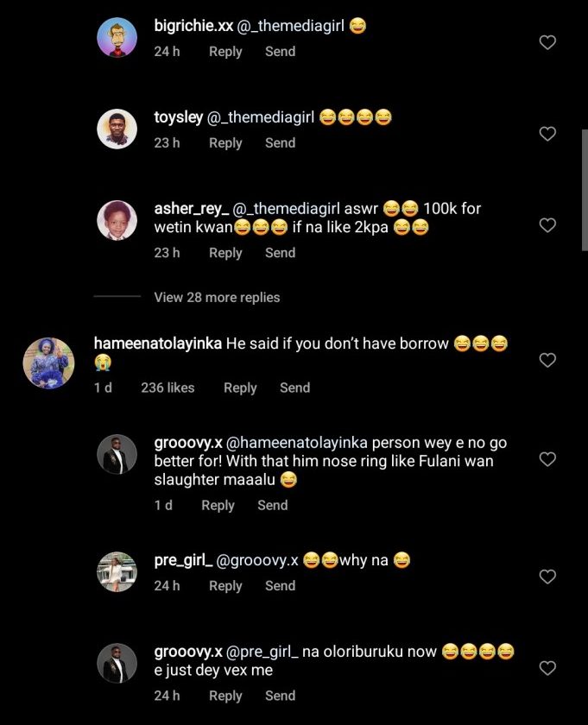Open toysley's avatar

(117, 129)
